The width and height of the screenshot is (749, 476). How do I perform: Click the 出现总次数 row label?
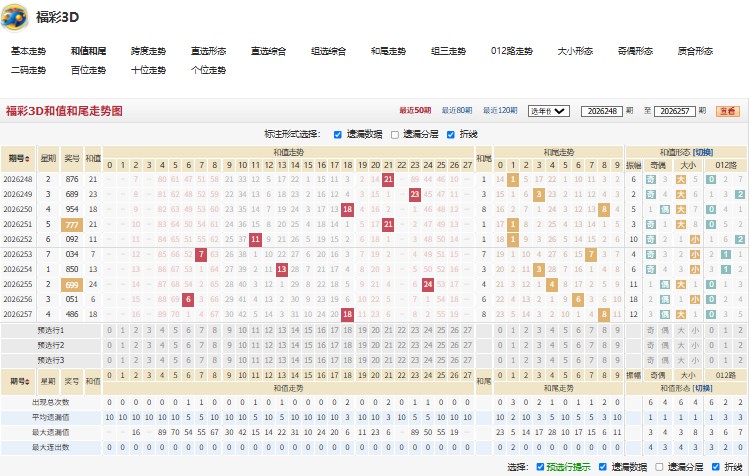point(51,402)
